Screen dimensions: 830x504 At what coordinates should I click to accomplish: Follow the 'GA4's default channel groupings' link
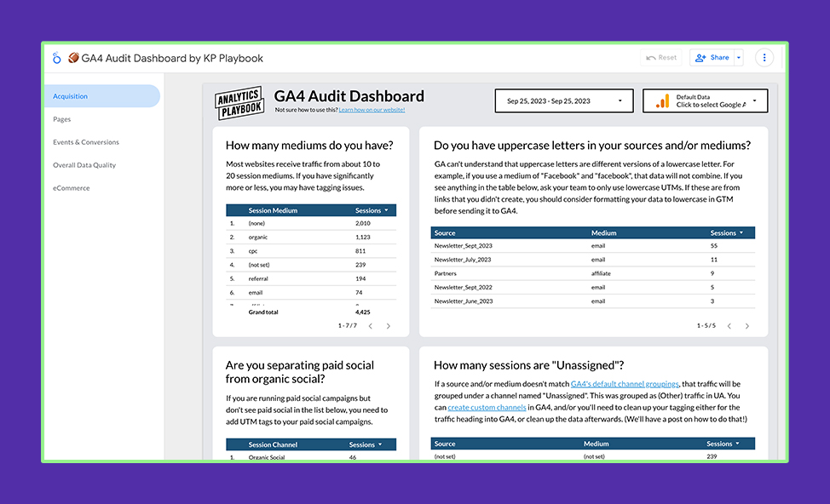625,384
